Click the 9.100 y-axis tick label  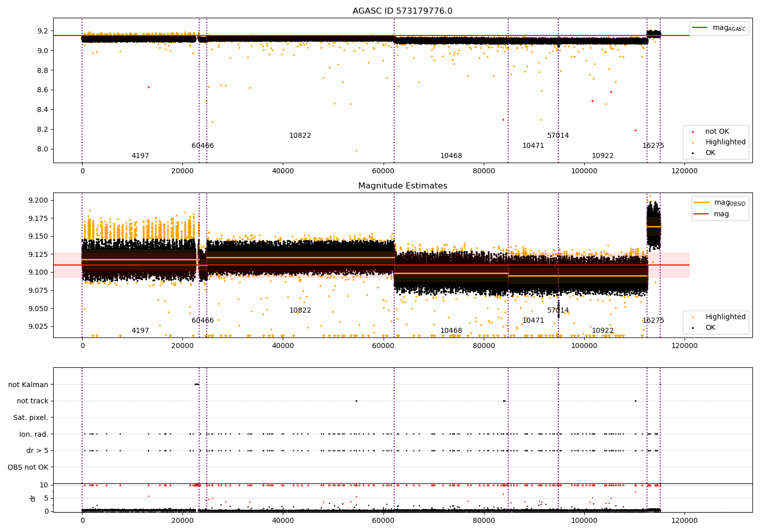pos(38,273)
